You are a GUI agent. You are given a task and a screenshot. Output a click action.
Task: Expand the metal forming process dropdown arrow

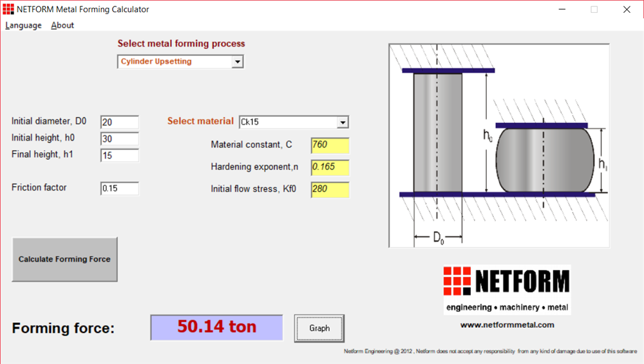tap(237, 62)
